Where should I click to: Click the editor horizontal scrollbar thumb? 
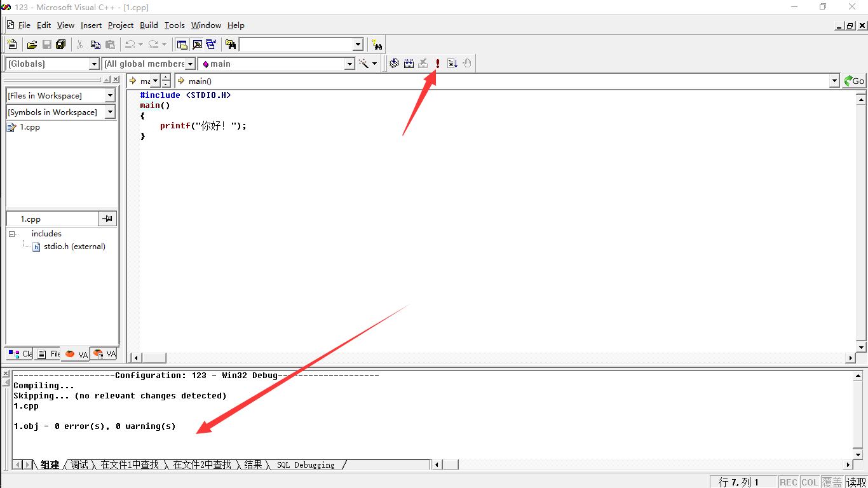(153, 358)
